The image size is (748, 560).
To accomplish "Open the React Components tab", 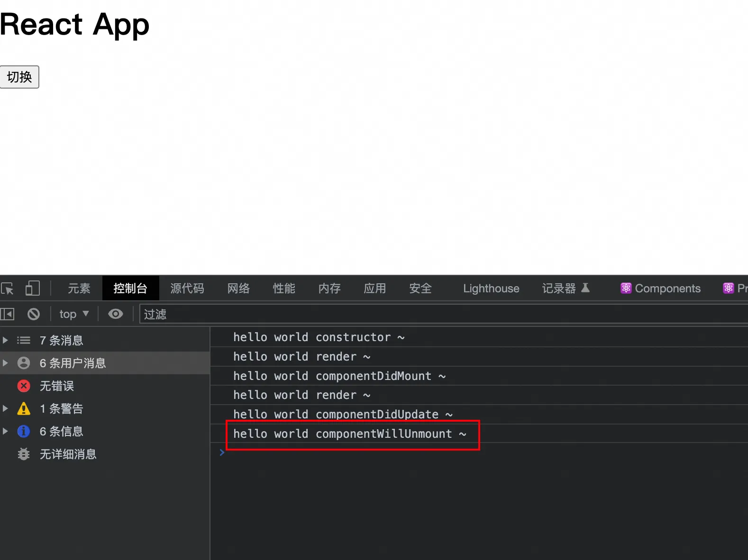I will pos(660,289).
